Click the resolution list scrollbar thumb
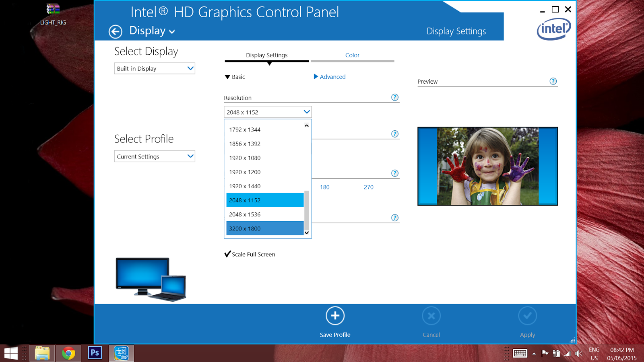 [x=307, y=210]
